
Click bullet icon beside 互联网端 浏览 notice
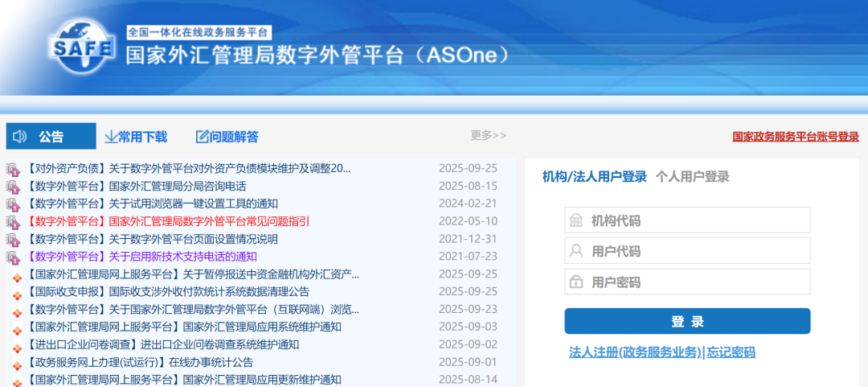point(17,311)
